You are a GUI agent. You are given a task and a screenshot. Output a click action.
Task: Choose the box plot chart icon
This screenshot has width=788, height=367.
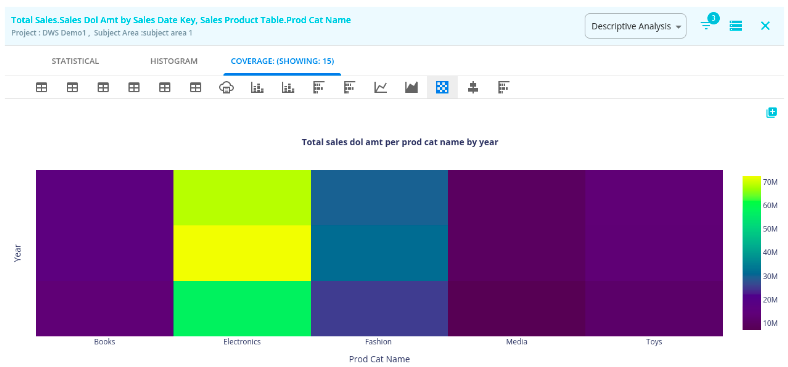[472, 87]
